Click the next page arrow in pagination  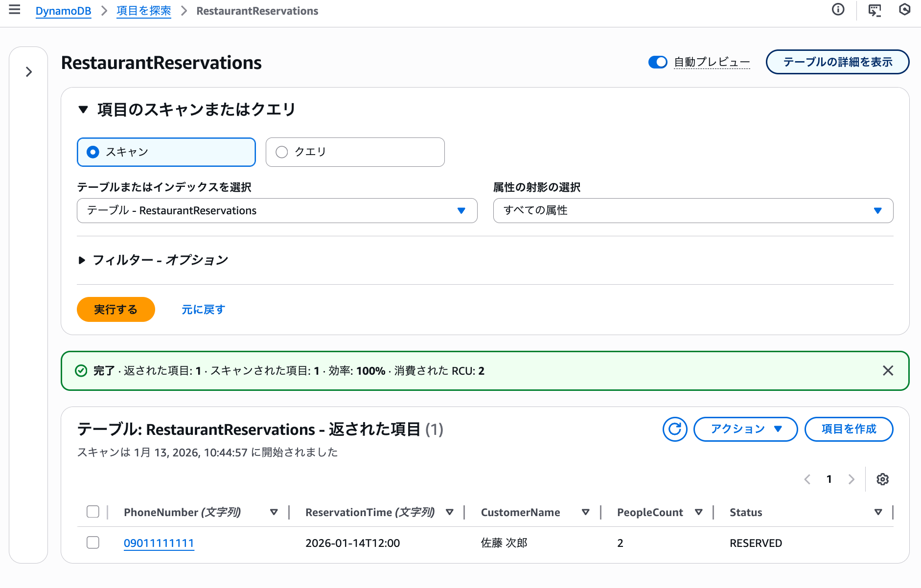click(852, 479)
